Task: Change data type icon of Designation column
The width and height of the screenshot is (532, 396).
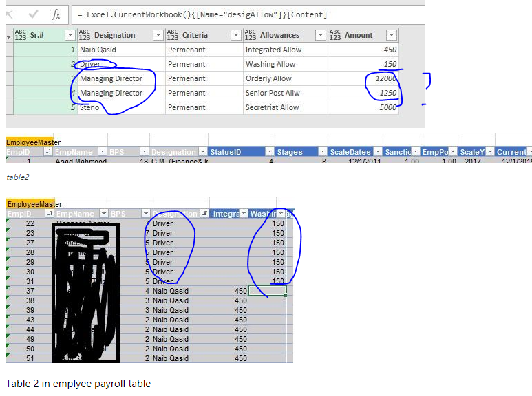Action: (x=85, y=35)
